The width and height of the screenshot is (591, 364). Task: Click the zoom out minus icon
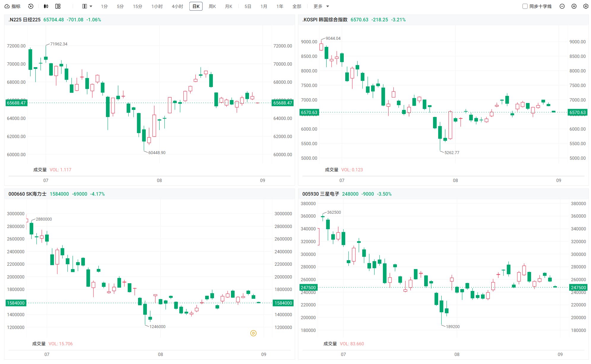coord(562,6)
